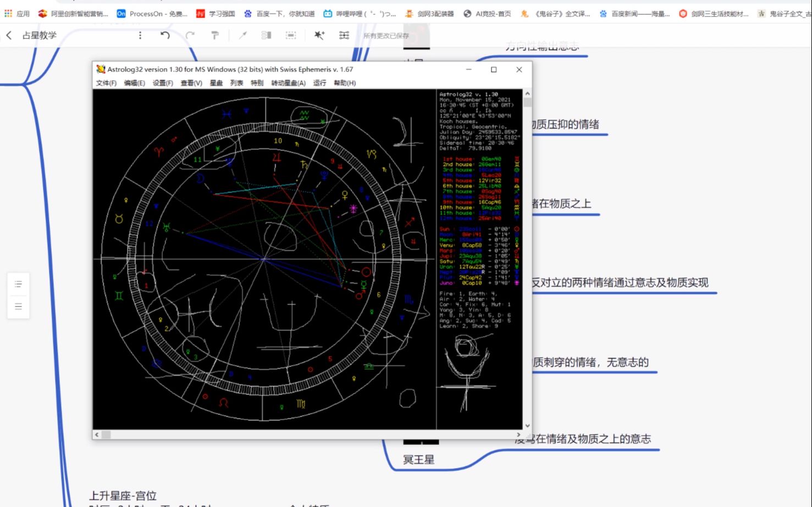Select node 反对立的两种情绪通过意志及物质实现
The image size is (812, 507).
click(621, 283)
